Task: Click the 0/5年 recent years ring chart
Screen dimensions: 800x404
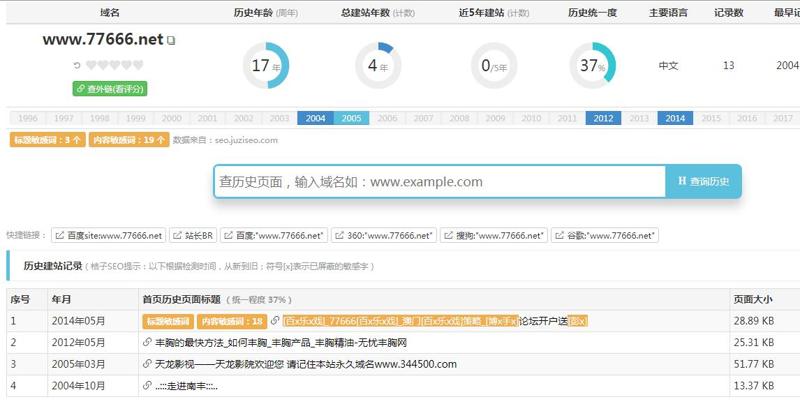Action: coord(494,65)
